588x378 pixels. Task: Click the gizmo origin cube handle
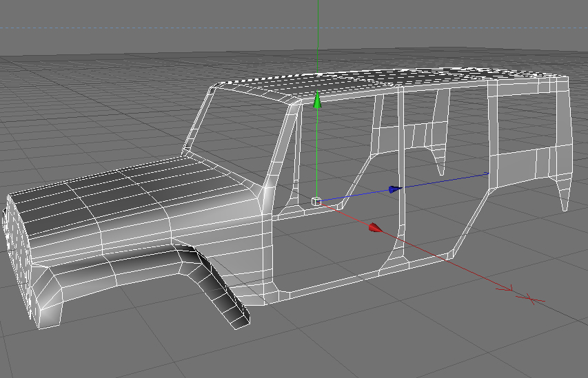click(316, 201)
